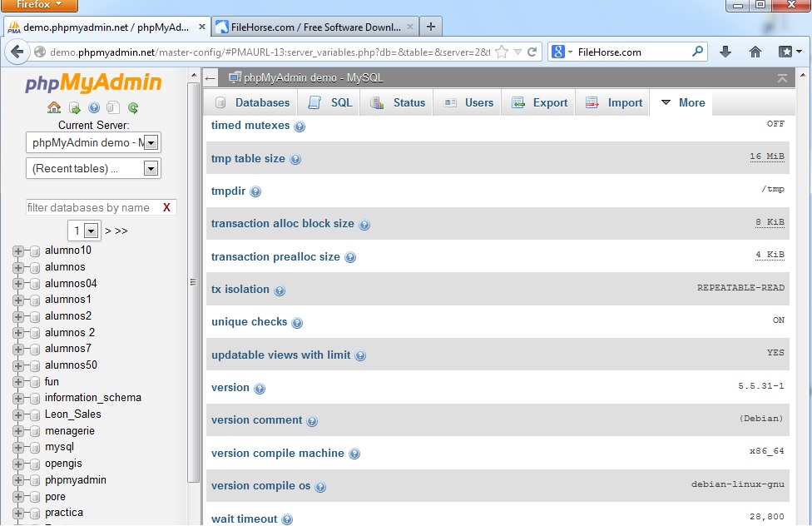The image size is (812, 526).
Task: Click Firefox URL address bar
Action: 270,52
